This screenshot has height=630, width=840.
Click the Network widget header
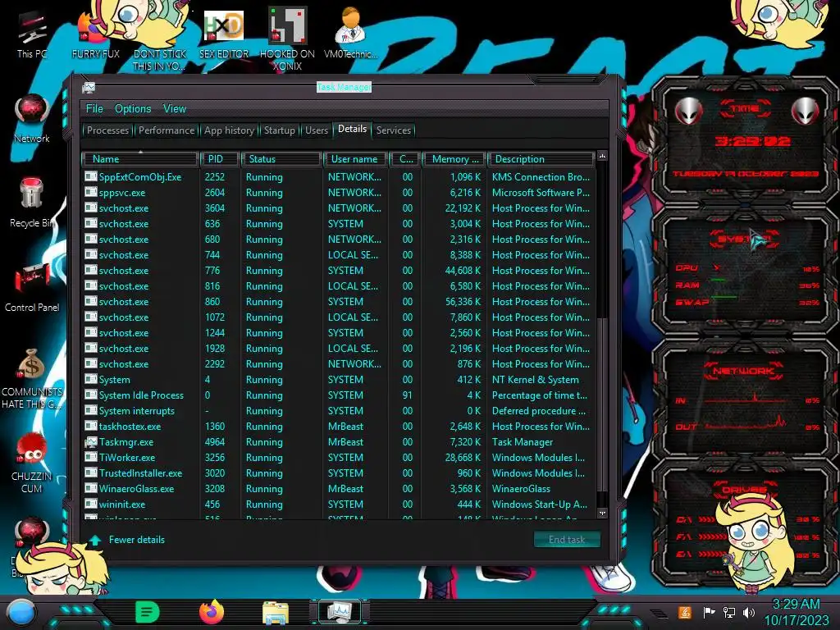743,371
